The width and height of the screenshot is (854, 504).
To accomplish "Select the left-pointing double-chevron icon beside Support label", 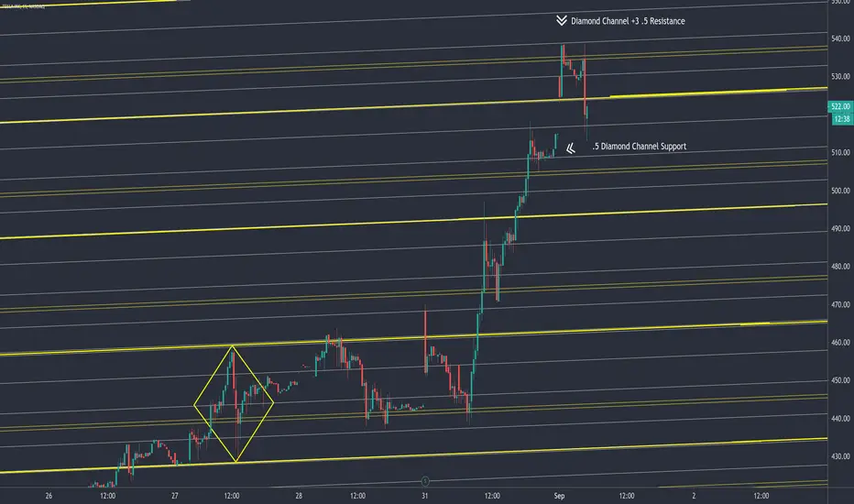I will pyautogui.click(x=570, y=148).
